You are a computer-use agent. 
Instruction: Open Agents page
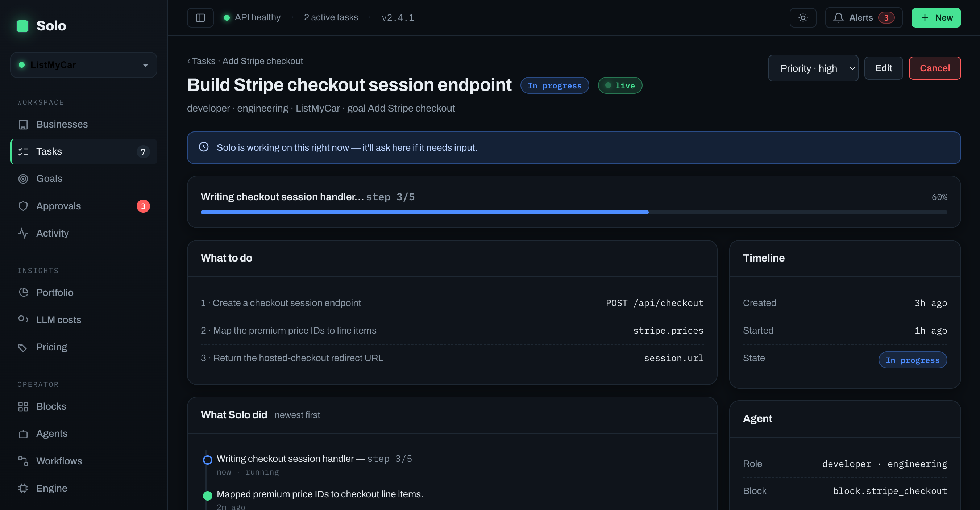point(83,434)
